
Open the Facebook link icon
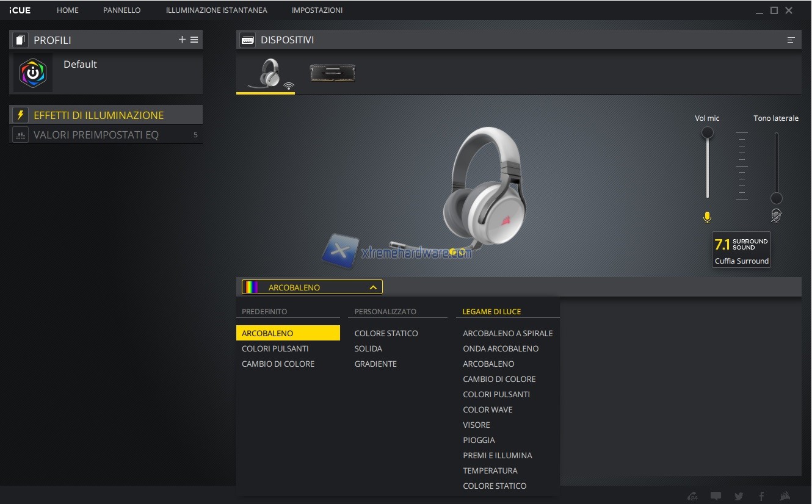pyautogui.click(x=761, y=496)
